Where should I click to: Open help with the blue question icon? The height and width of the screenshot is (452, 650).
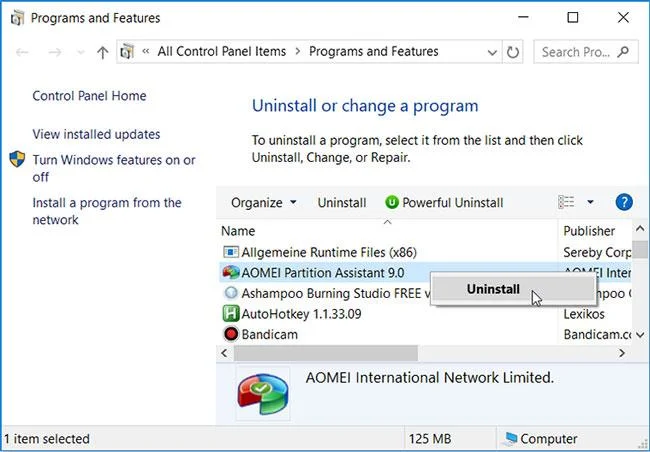pos(624,202)
